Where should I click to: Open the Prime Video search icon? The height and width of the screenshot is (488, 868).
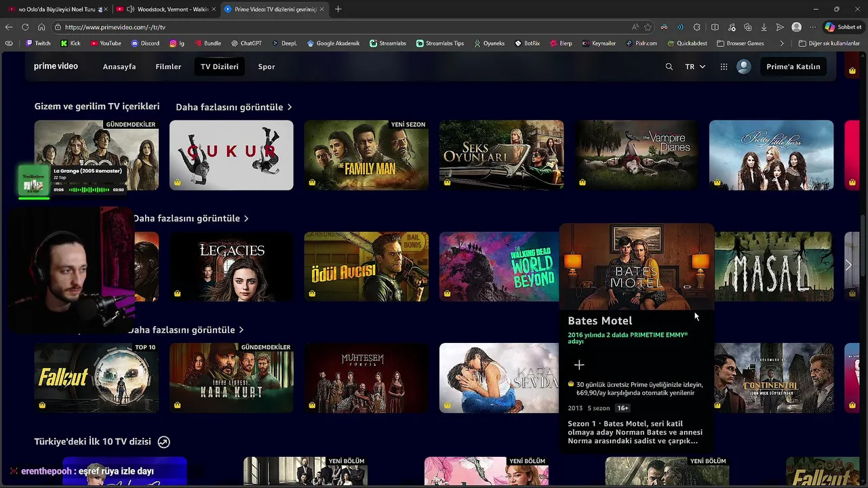pos(669,66)
